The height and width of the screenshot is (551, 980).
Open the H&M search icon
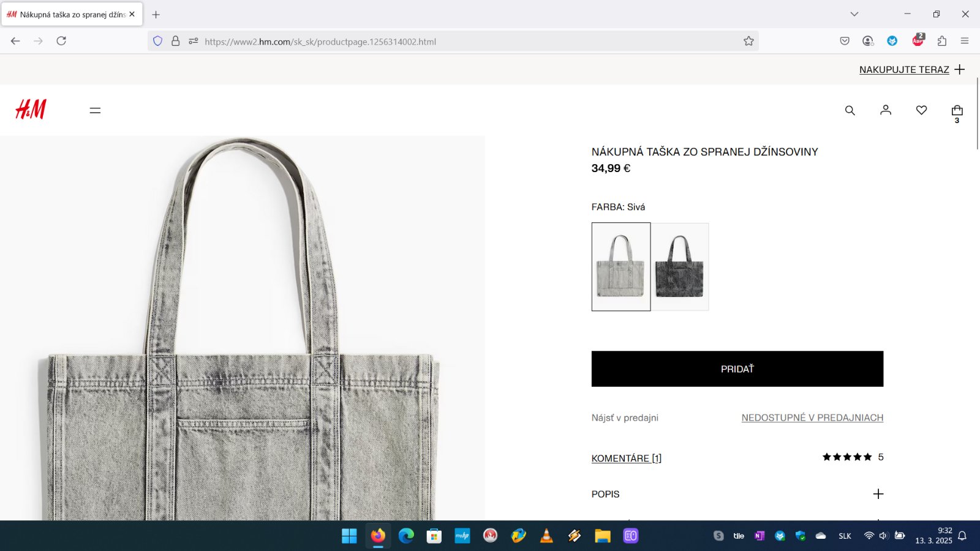coord(850,110)
